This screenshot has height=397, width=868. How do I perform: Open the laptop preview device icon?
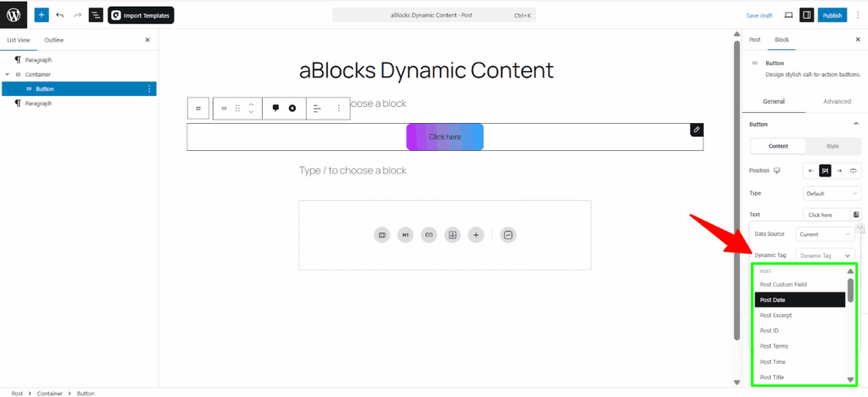[x=789, y=15]
